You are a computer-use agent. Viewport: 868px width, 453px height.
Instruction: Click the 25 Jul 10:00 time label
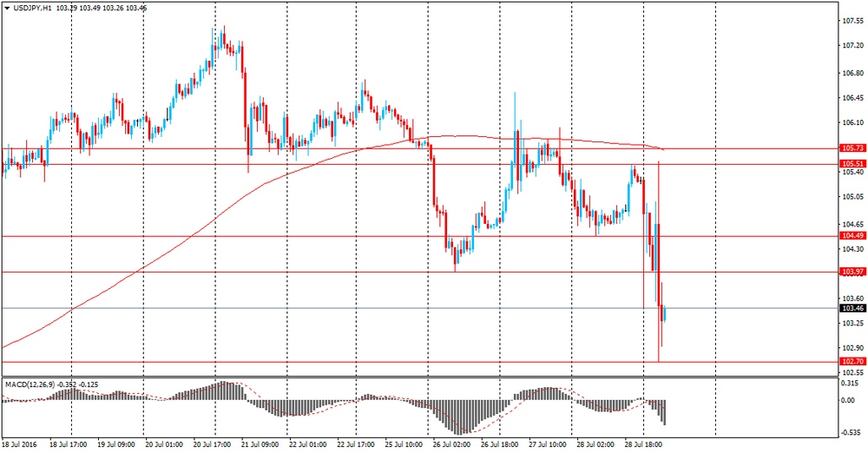(404, 444)
